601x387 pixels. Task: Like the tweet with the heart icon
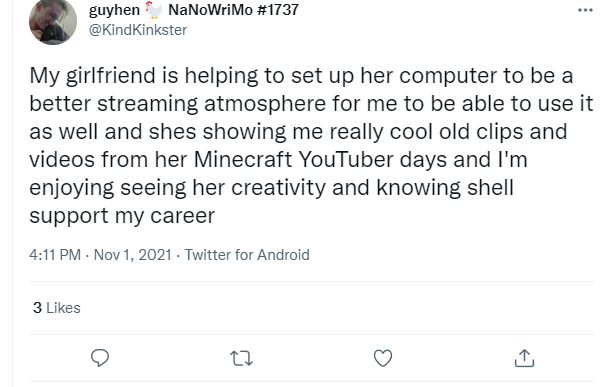[x=383, y=358]
